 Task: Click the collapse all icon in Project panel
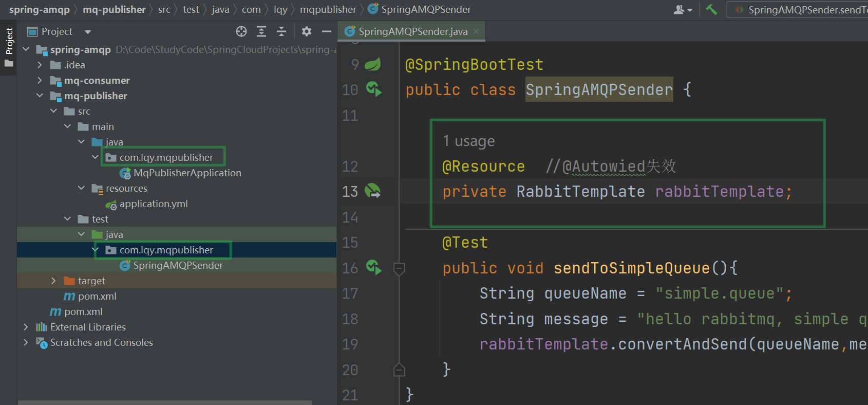click(281, 32)
